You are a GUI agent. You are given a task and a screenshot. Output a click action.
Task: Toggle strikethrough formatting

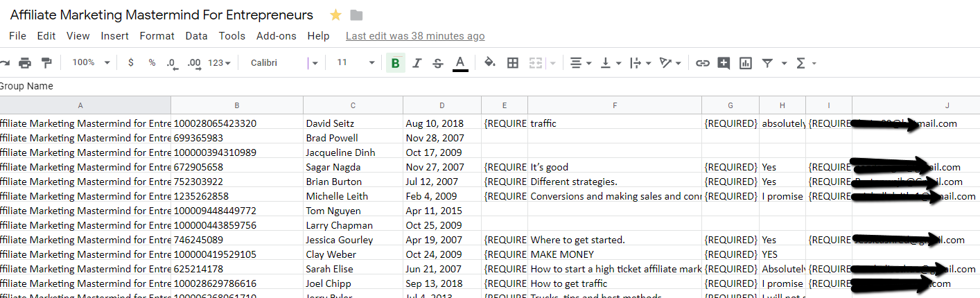(x=438, y=63)
